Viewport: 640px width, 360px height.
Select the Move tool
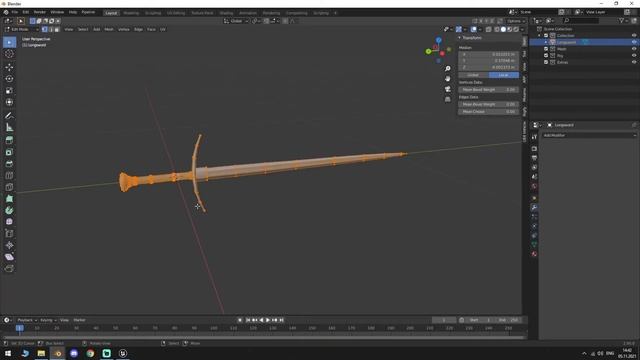click(x=9, y=67)
